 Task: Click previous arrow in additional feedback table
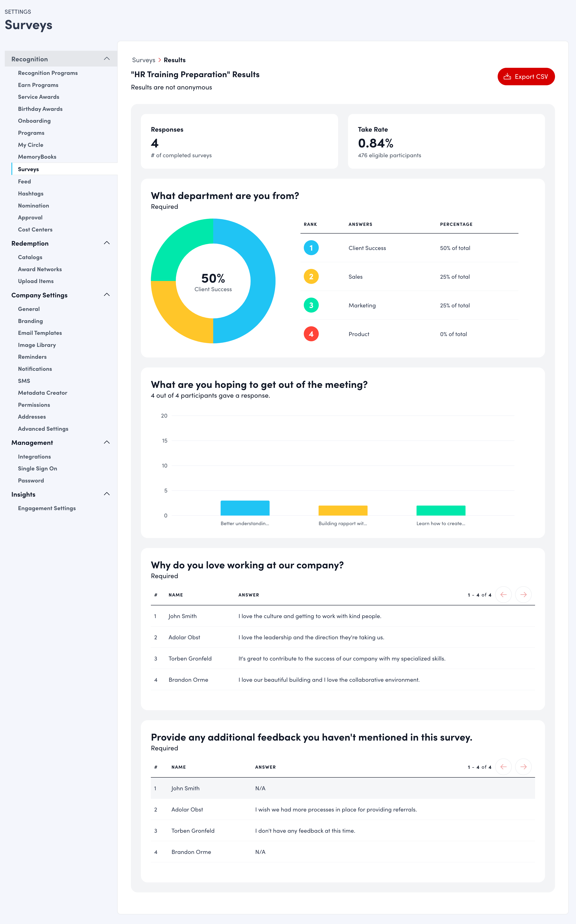tap(503, 767)
